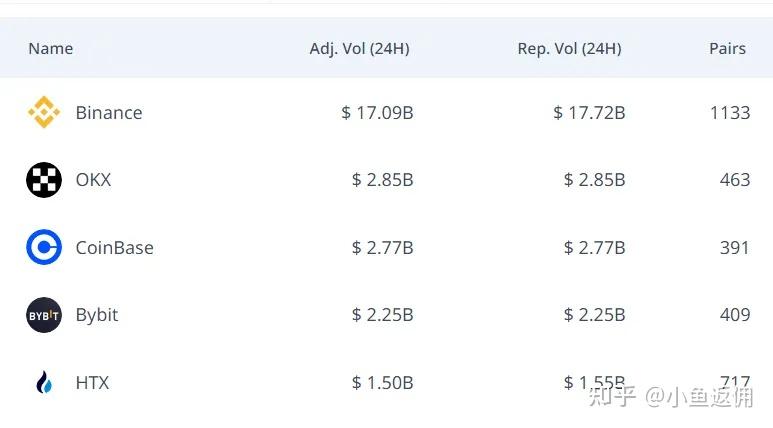Click OKX pairs count 463

click(734, 180)
